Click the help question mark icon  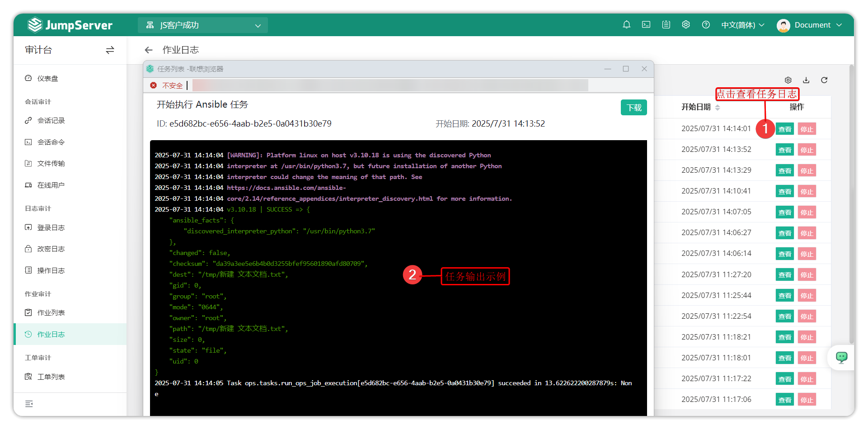click(706, 25)
